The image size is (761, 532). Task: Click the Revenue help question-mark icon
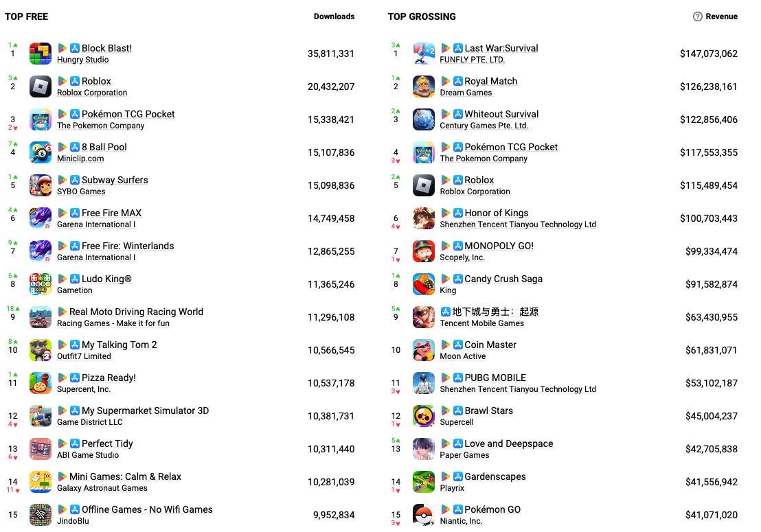(x=698, y=16)
